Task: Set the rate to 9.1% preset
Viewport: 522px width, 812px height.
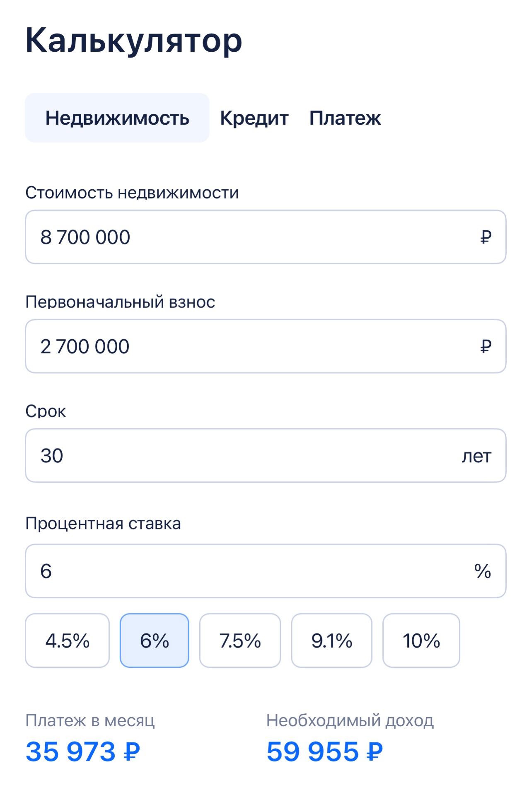Action: point(331,640)
